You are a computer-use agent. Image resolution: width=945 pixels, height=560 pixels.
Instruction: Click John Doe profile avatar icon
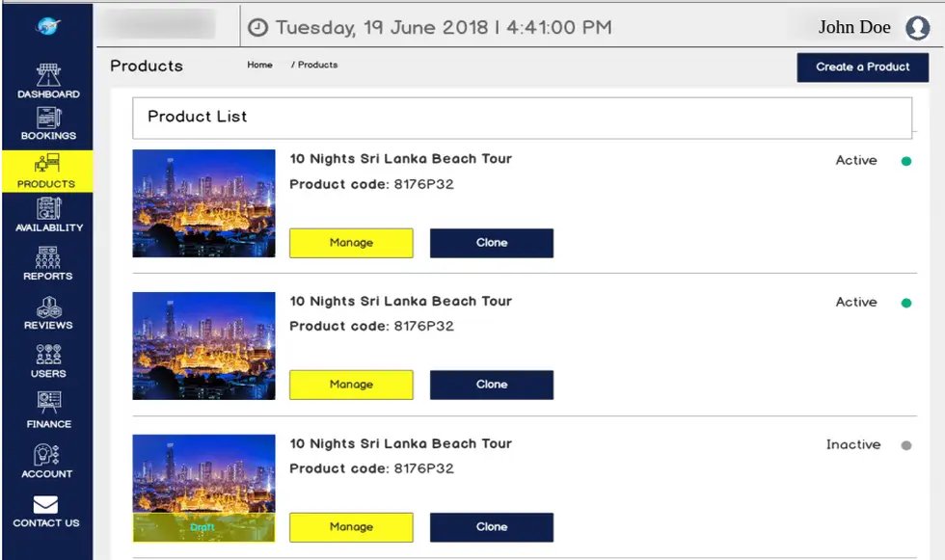917,28
